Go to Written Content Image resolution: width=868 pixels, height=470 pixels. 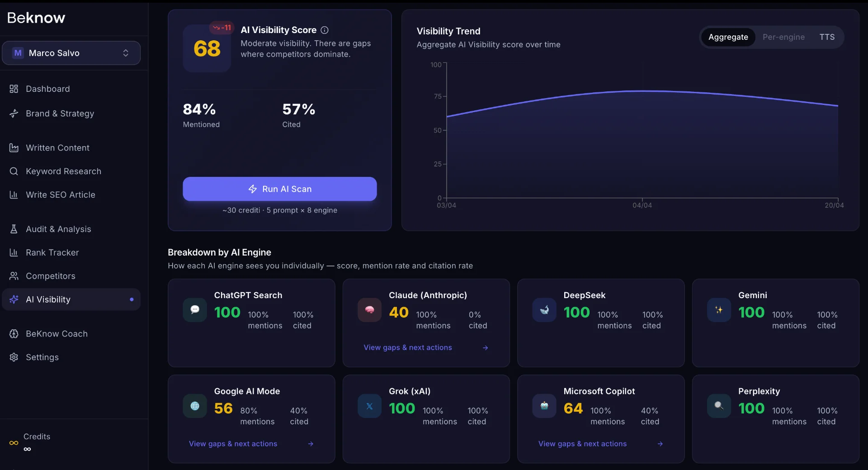(x=71, y=148)
